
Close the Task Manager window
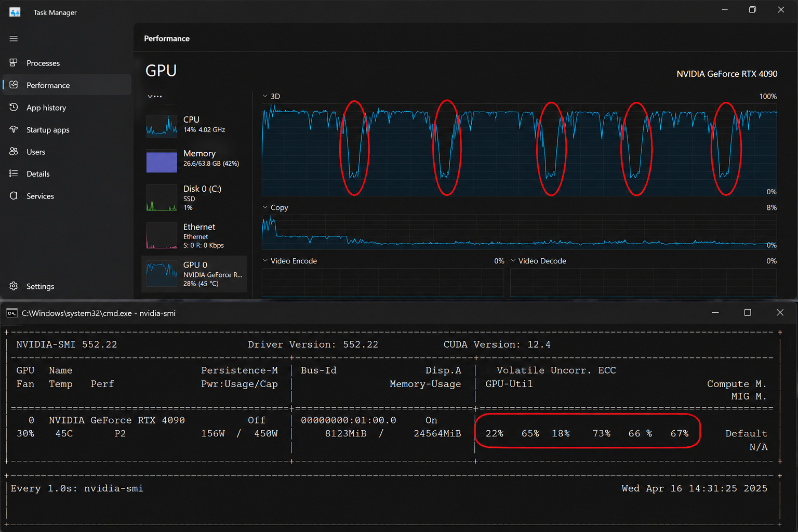point(781,10)
